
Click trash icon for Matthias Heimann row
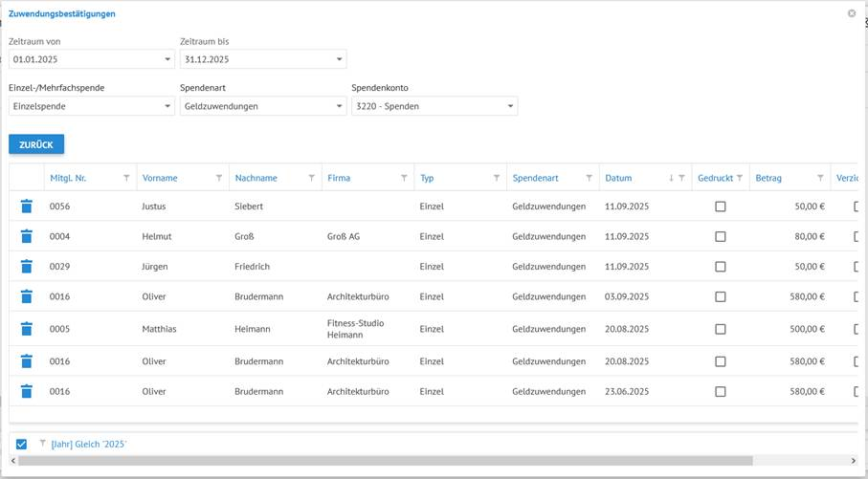pos(27,329)
